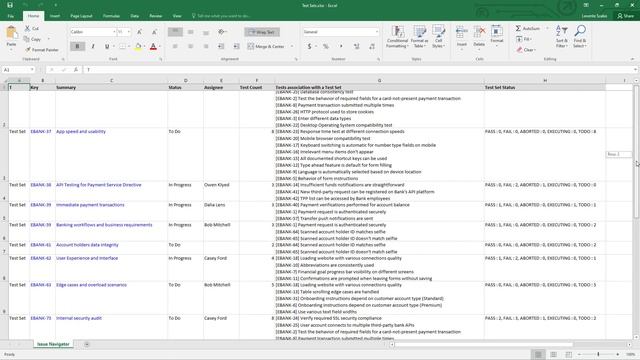Image resolution: width=640 pixels, height=360 pixels.
Task: Click the Increase Decimal icon
Action: 356,47
